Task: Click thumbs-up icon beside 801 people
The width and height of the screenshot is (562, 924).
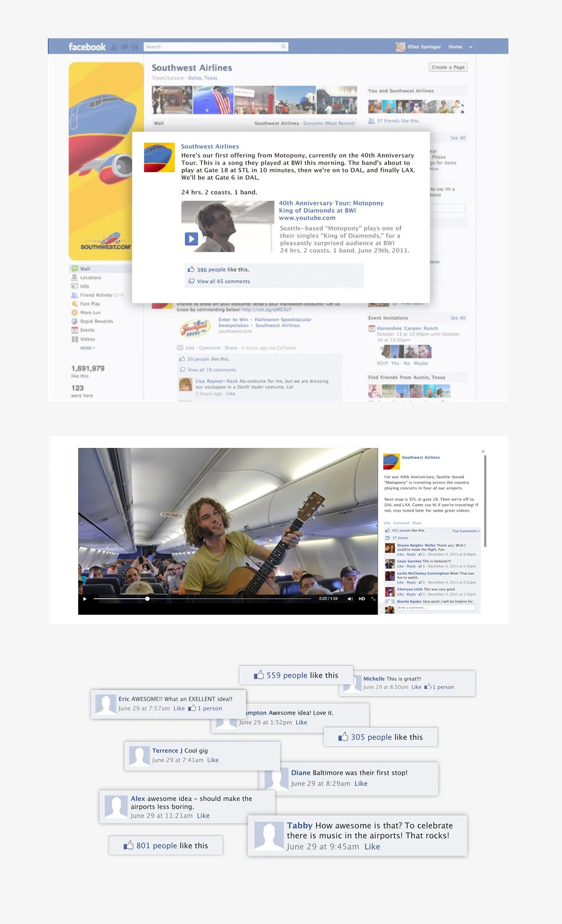Action: [128, 845]
